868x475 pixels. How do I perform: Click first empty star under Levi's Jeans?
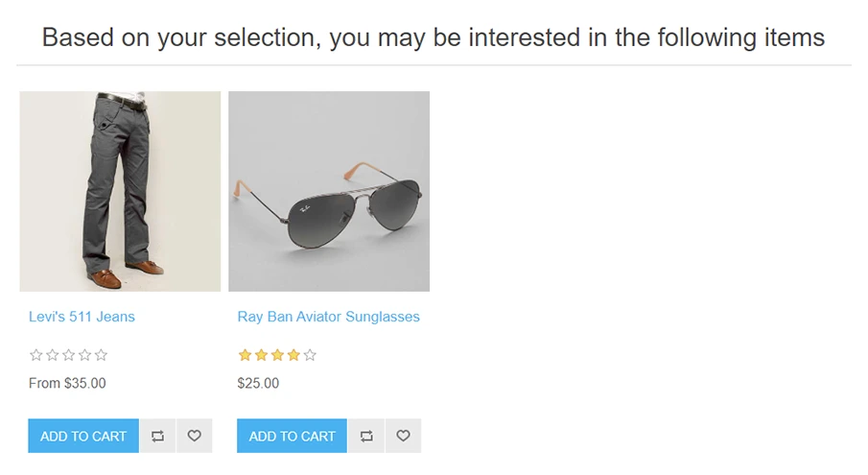tap(36, 355)
